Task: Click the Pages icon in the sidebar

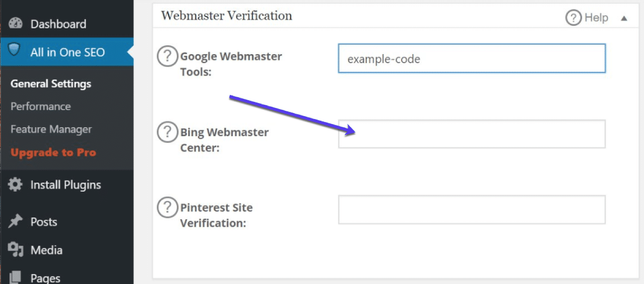Action: [16, 277]
